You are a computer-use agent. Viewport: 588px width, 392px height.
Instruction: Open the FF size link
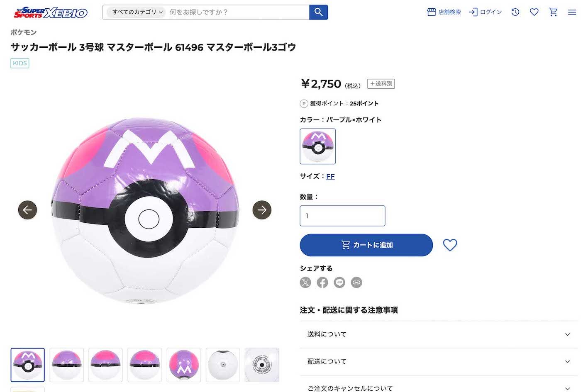click(330, 176)
